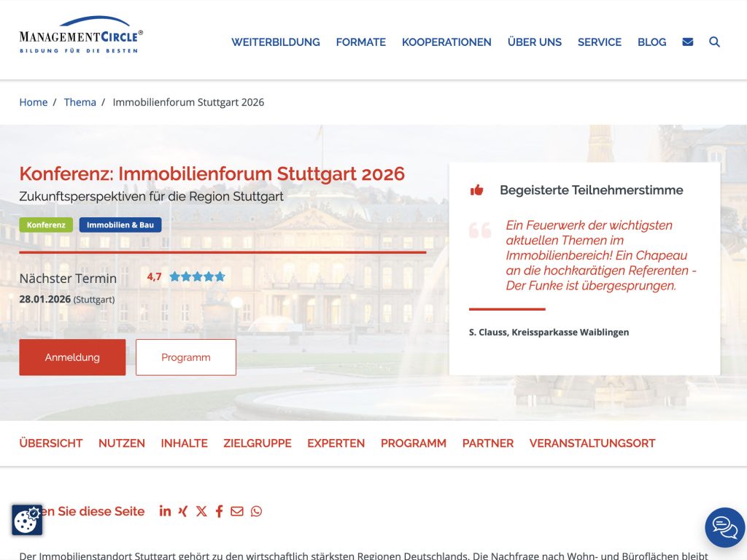Share the page on LinkedIn
The image size is (747, 560).
pos(165,511)
